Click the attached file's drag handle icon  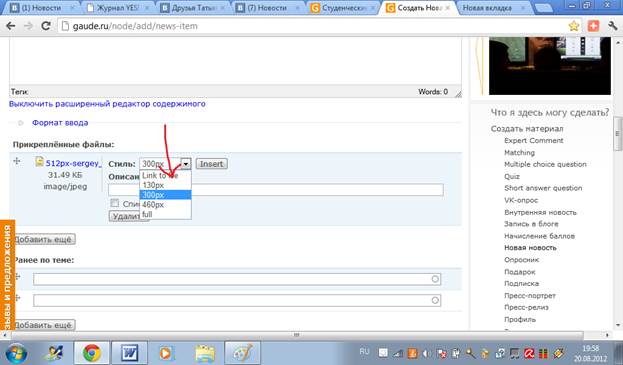[17, 161]
